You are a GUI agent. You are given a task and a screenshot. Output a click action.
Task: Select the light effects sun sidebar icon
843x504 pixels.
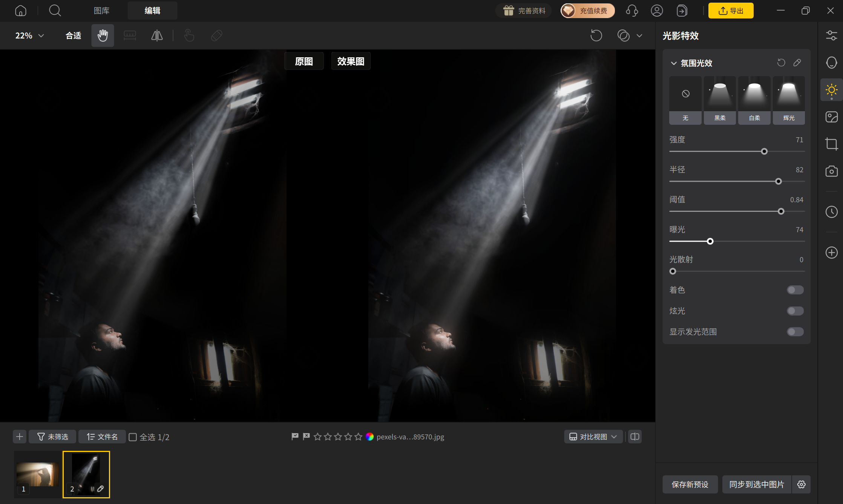click(x=831, y=90)
